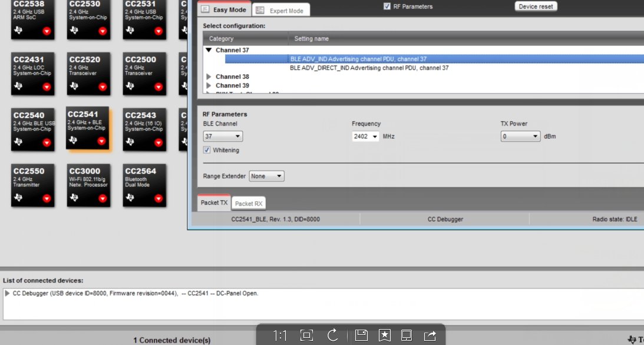Collapse the Channel 37 category
The width and height of the screenshot is (644, 345).
[x=209, y=50]
